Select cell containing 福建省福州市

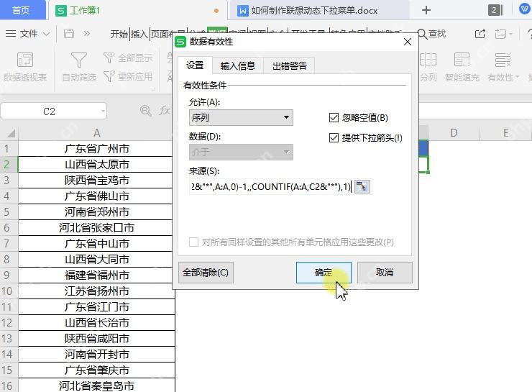96,275
